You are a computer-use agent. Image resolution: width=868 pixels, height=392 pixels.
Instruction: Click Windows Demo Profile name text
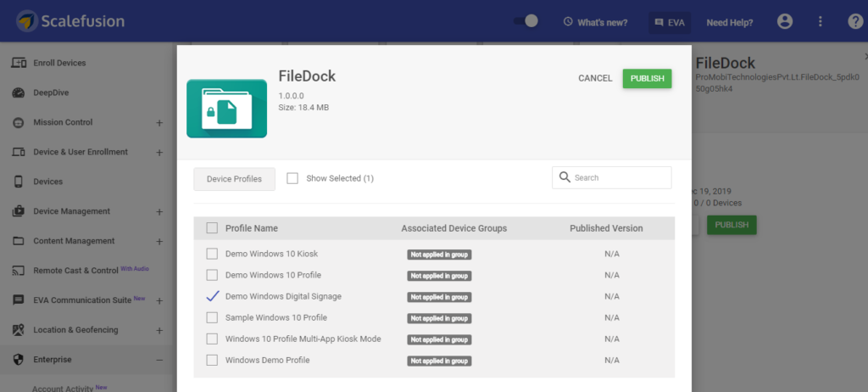click(267, 360)
